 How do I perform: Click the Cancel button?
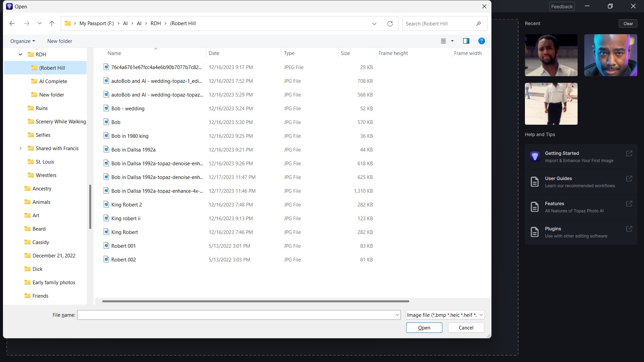tap(466, 327)
